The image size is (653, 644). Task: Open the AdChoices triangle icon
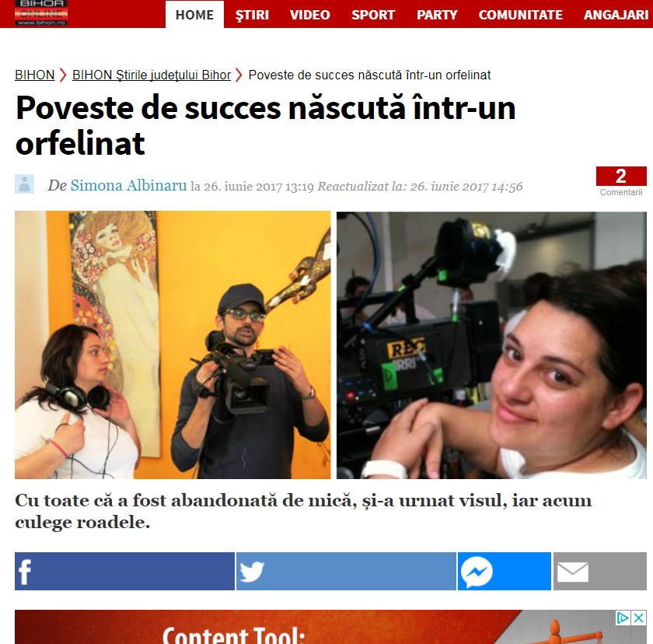pos(623,618)
